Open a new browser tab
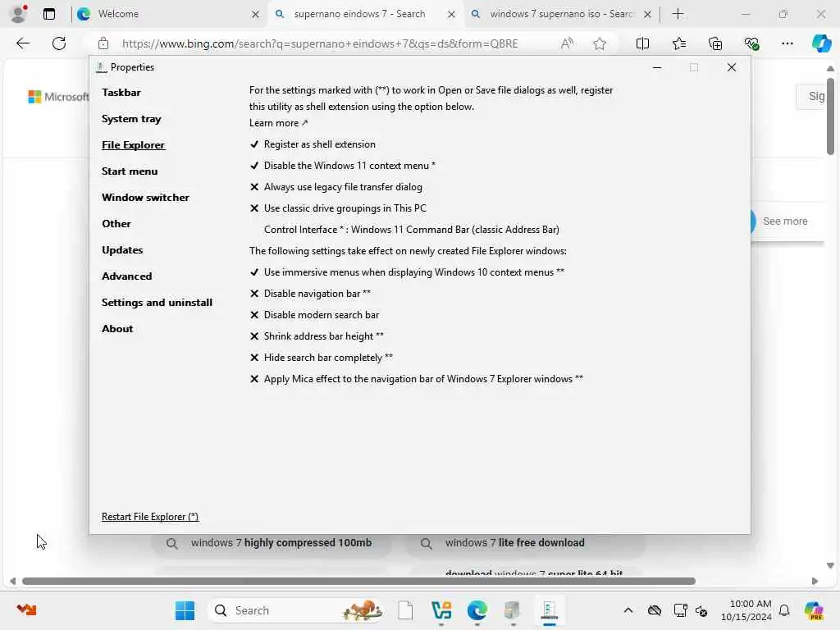 pos(678,14)
